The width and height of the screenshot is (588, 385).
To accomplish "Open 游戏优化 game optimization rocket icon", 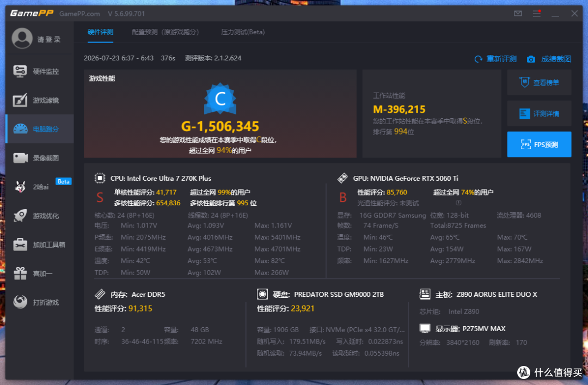I will click(20, 216).
